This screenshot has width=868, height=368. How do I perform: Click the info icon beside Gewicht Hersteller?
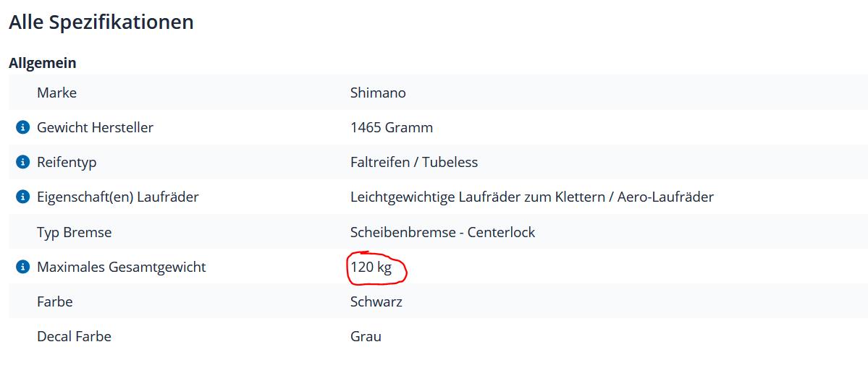tap(22, 128)
